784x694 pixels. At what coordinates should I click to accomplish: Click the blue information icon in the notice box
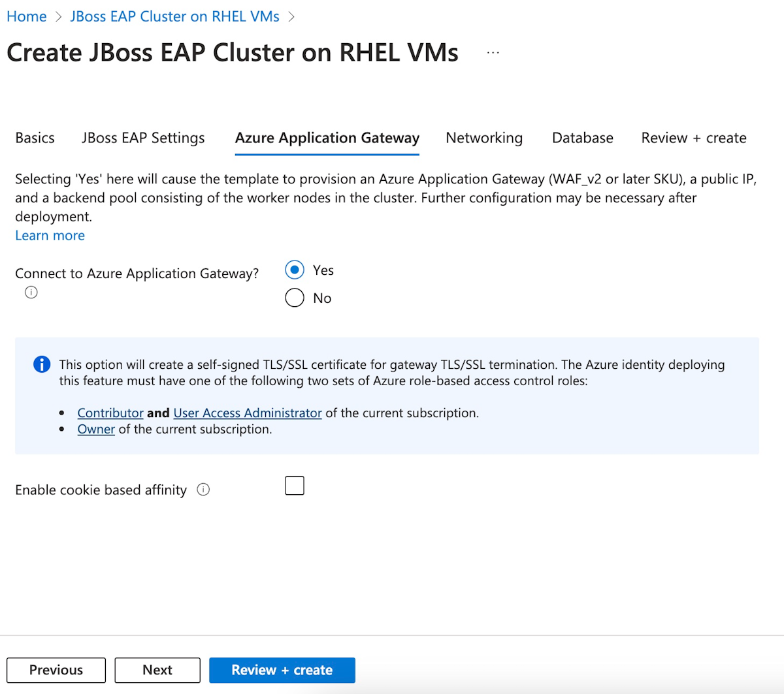(x=42, y=364)
